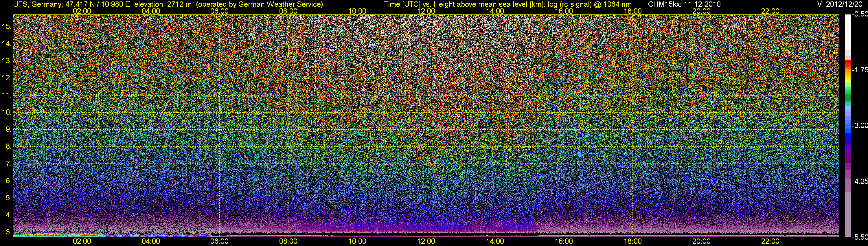This screenshot has width=868, height=246.
Task: Click the height axis label '13.'
Action: click(7, 61)
